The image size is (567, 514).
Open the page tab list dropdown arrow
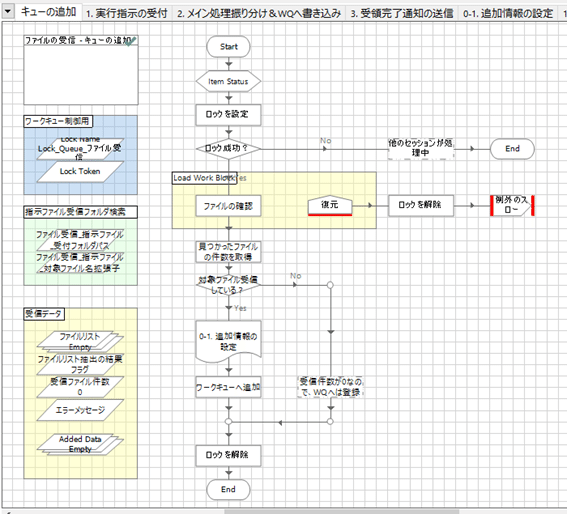(8, 12)
